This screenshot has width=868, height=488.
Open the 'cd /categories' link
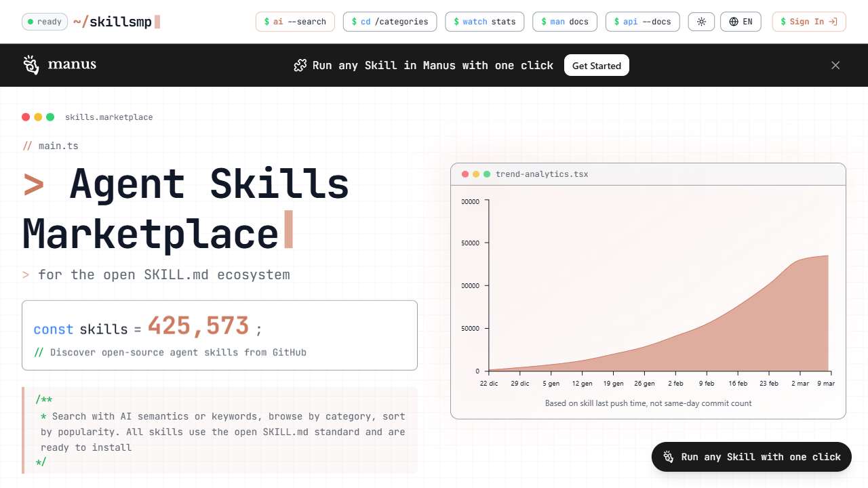point(390,21)
